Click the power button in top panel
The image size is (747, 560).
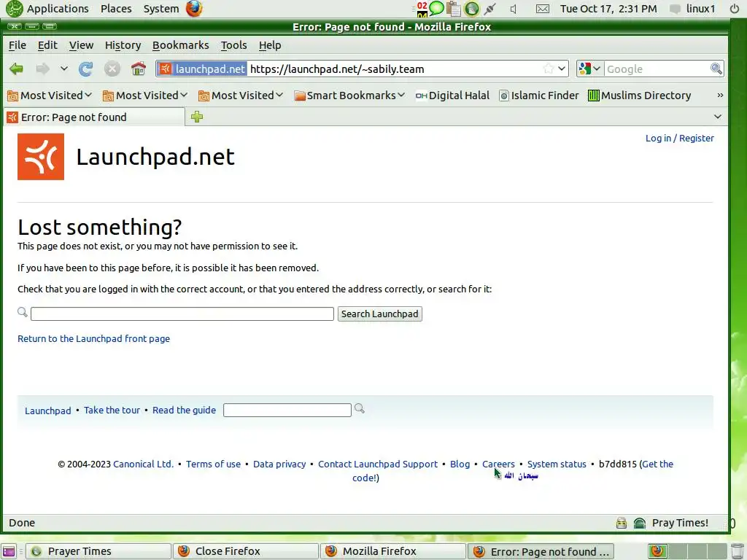tap(734, 8)
